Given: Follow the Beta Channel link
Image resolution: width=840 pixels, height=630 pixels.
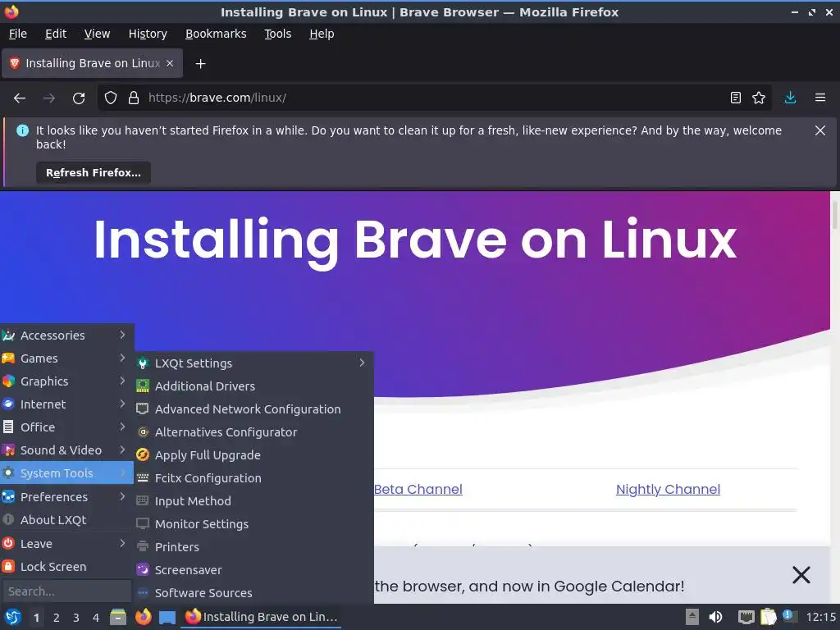Looking at the screenshot, I should tap(418, 490).
